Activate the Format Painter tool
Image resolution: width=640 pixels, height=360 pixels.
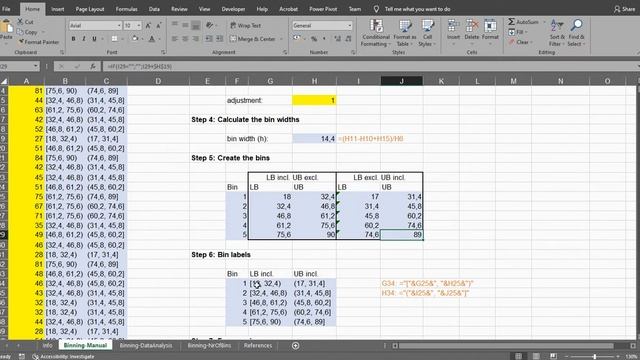click(39, 42)
